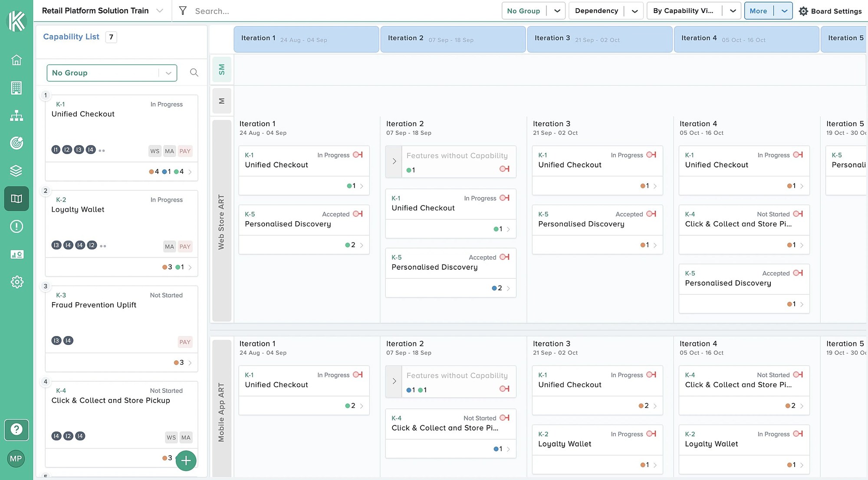Click the green add plus button

186,460
